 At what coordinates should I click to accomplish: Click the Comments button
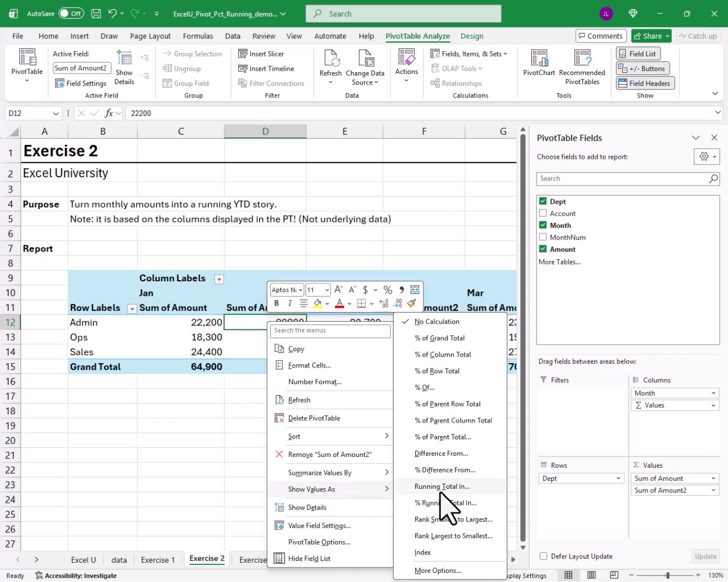coord(601,36)
